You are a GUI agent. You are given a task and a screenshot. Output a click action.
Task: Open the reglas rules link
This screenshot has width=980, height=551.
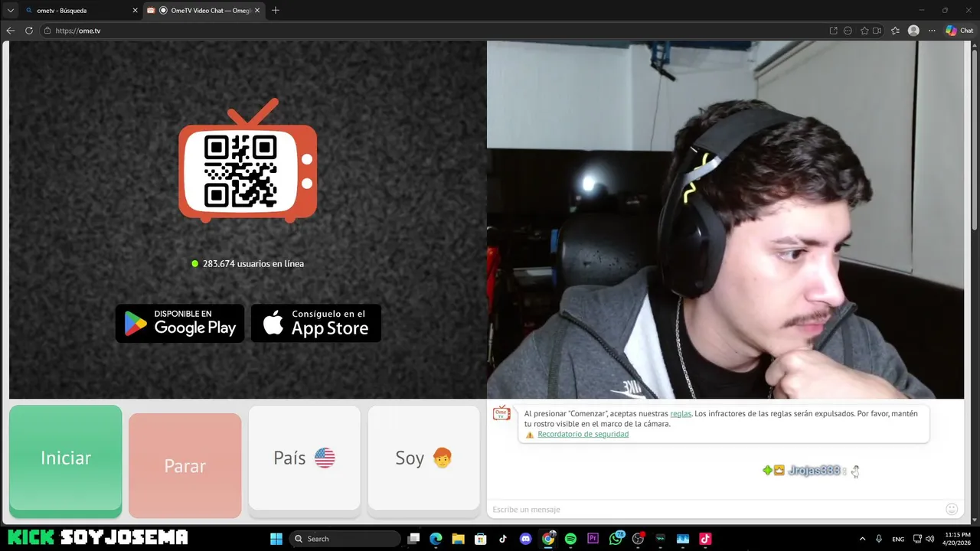[x=681, y=413]
